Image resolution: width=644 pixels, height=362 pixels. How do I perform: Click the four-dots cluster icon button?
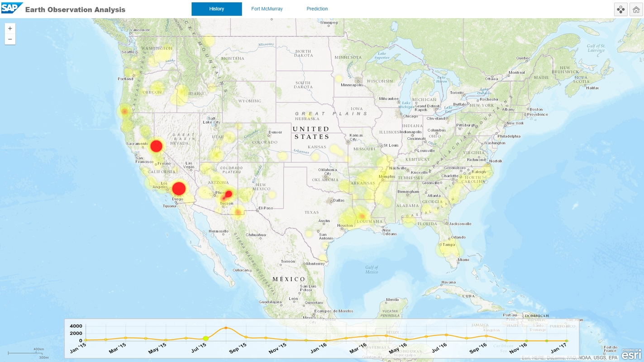(x=620, y=10)
